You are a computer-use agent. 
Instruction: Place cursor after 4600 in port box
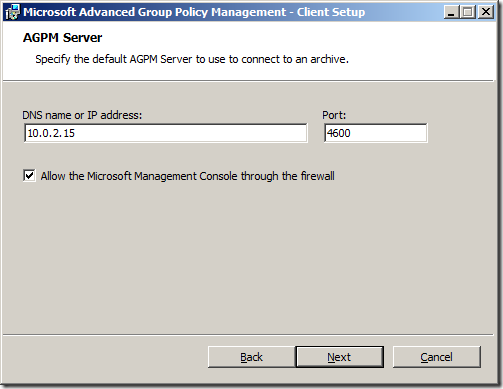351,133
